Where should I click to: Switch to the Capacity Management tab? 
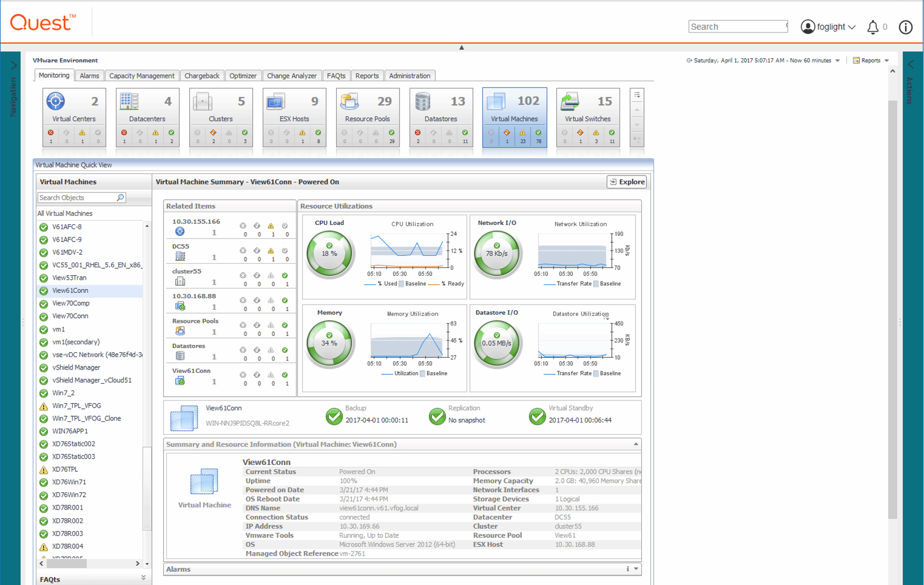142,75
